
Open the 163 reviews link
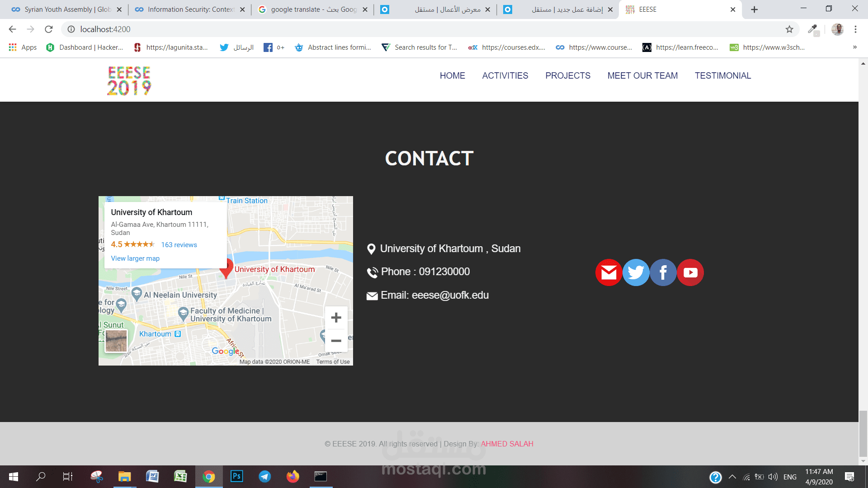[x=179, y=245]
